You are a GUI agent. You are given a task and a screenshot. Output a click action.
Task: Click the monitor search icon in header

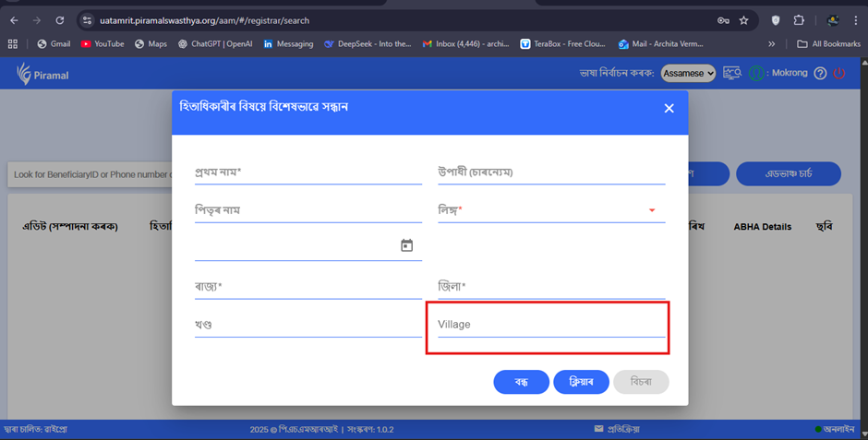(x=732, y=73)
